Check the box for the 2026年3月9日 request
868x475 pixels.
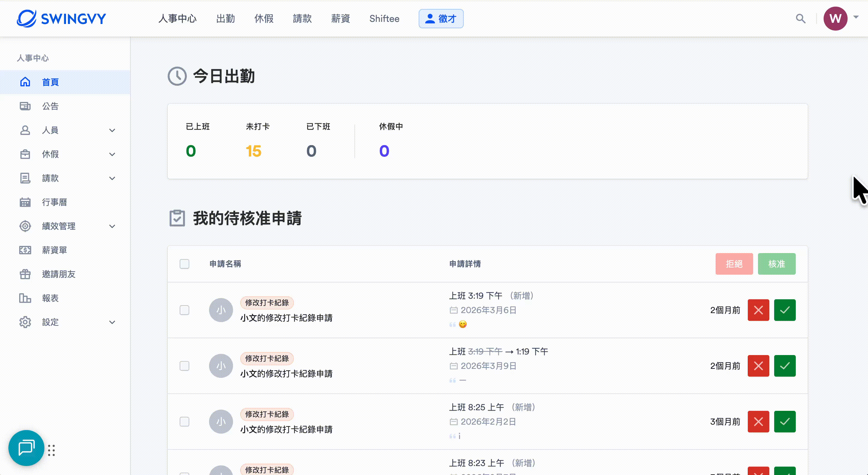coord(184,366)
